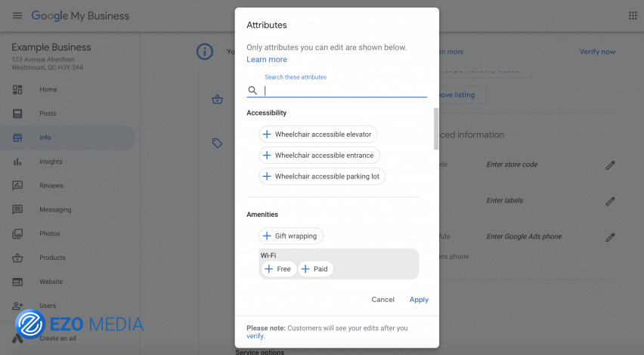
Task: Add Gift wrapping amenity
Action: (291, 236)
